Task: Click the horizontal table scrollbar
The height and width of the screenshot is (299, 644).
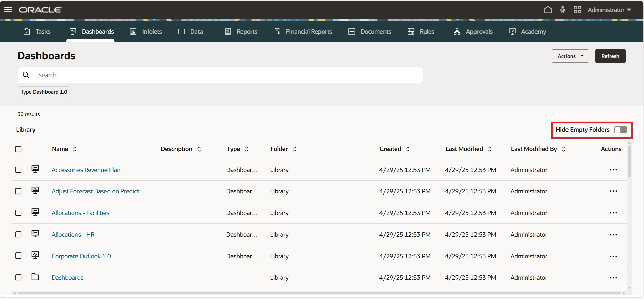Action: point(319,293)
